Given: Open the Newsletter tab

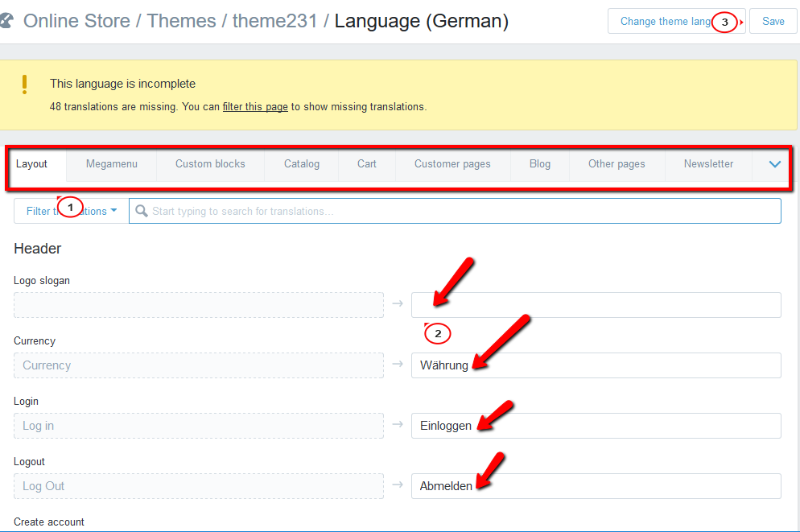Looking at the screenshot, I should 709,163.
